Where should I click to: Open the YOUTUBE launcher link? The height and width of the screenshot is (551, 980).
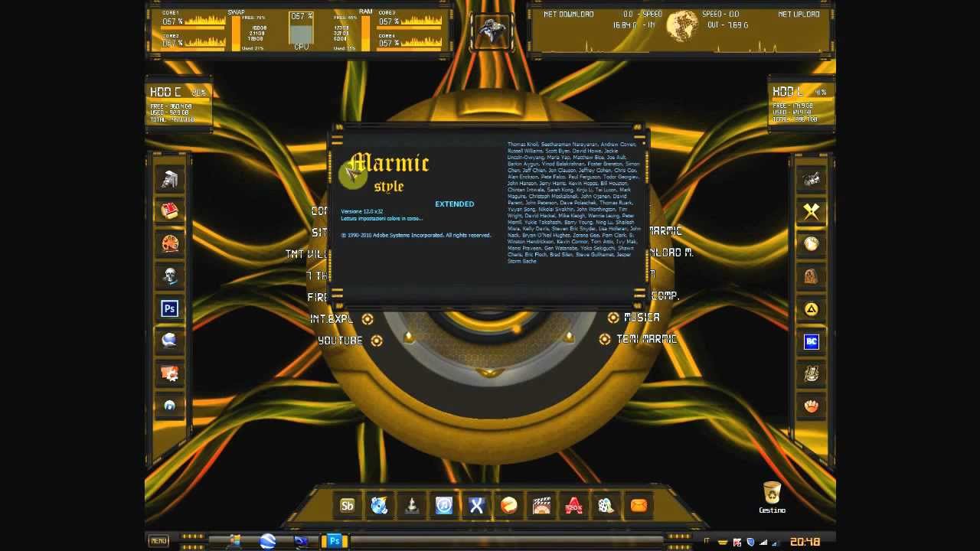pyautogui.click(x=340, y=341)
